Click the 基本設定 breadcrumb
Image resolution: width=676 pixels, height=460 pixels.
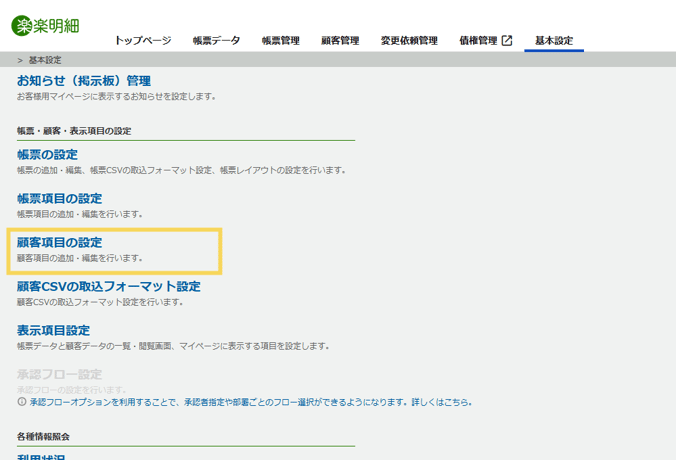click(x=45, y=60)
